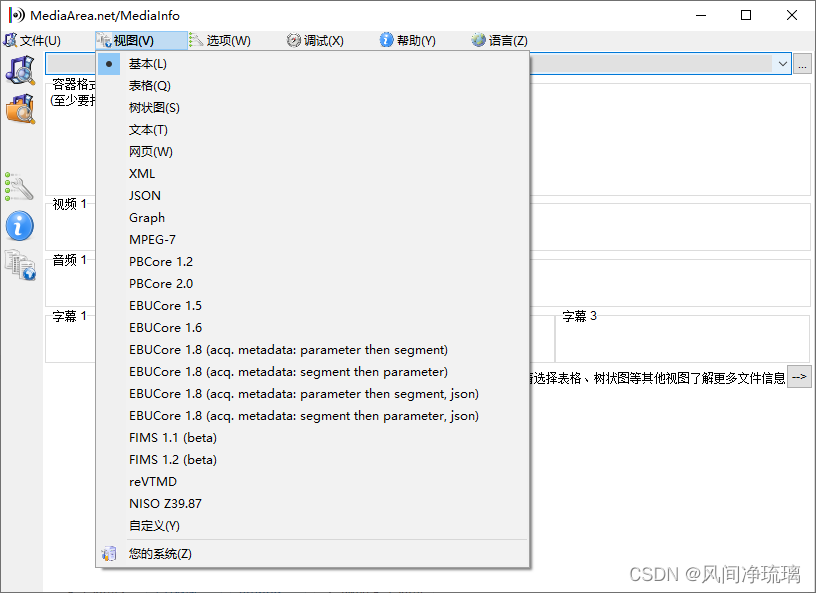Click the 文件 menu's icon
Image resolution: width=816 pixels, height=593 pixels.
(x=10, y=40)
